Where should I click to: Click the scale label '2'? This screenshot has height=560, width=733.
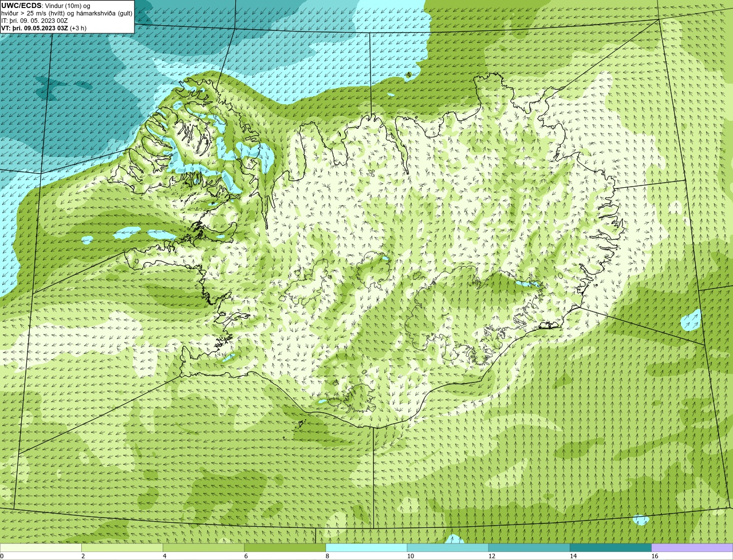point(83,556)
